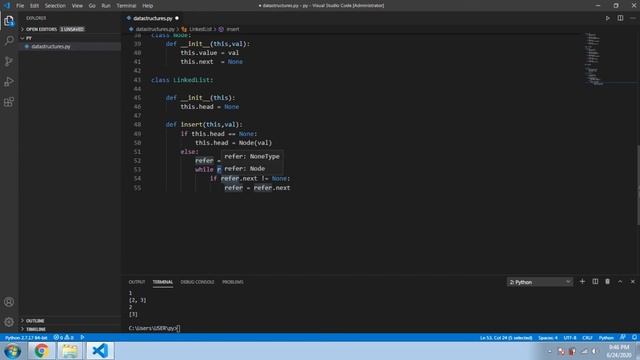Click LinkedList in the breadcrumb
640x360 pixels.
click(200, 29)
